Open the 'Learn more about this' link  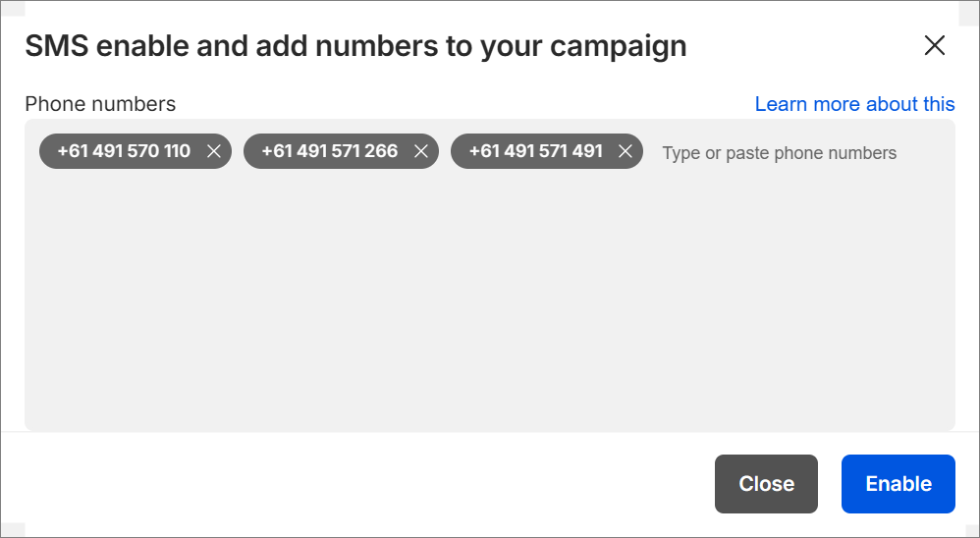pyautogui.click(x=854, y=104)
